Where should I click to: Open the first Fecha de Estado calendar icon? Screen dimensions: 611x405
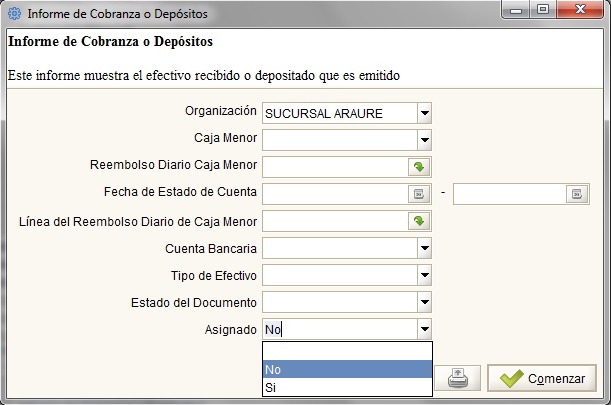(419, 194)
